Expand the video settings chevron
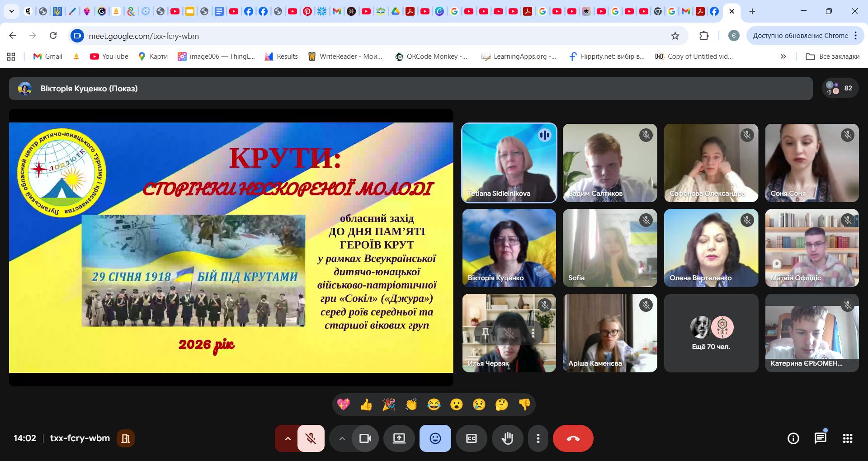868x461 pixels. point(342,438)
